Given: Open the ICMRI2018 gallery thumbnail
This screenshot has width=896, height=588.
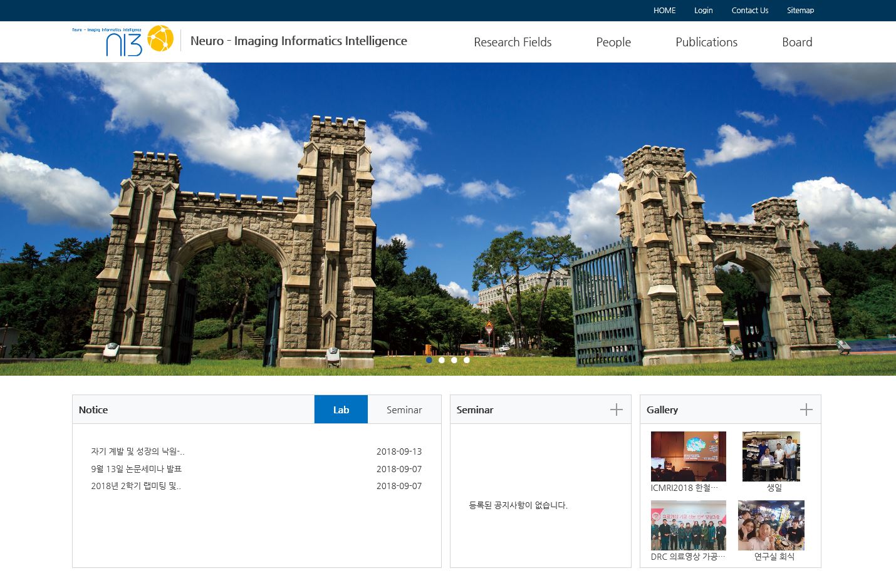Looking at the screenshot, I should click(688, 456).
